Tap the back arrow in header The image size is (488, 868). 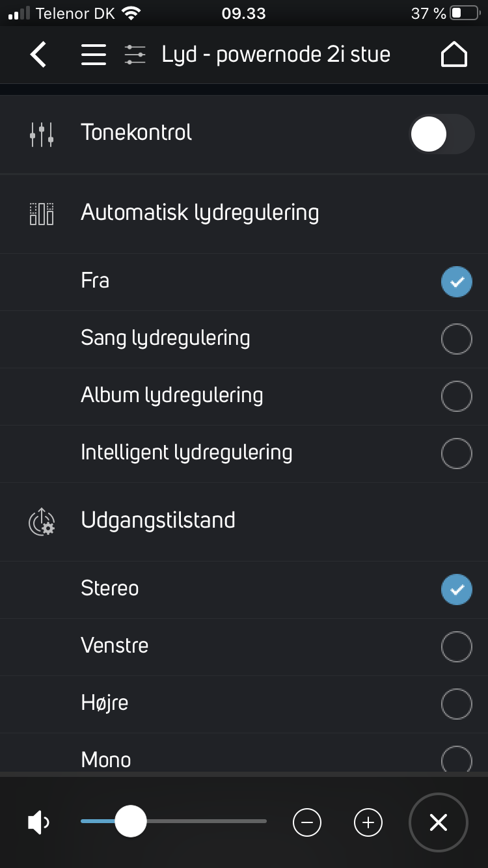point(38,55)
